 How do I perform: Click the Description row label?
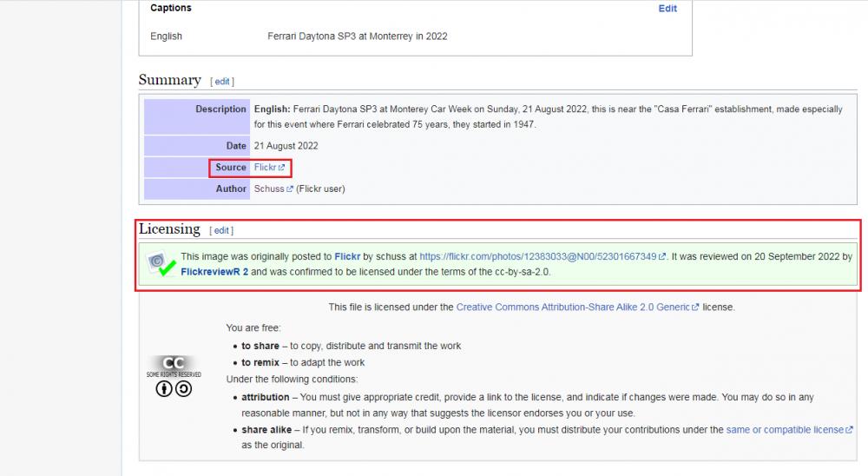(x=220, y=109)
